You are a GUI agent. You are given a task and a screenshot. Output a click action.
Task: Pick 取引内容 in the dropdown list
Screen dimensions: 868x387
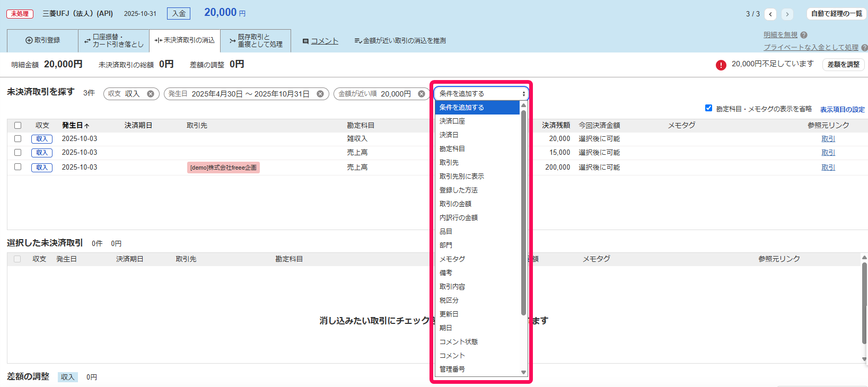pyautogui.click(x=477, y=287)
